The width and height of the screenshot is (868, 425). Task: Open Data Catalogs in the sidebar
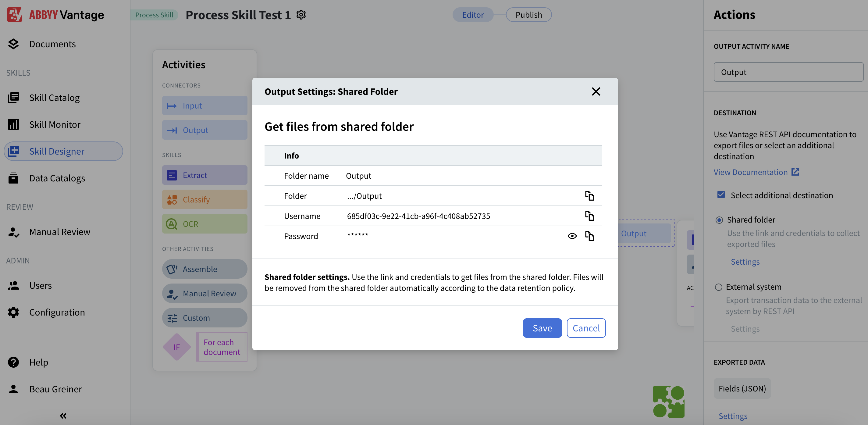tap(57, 178)
